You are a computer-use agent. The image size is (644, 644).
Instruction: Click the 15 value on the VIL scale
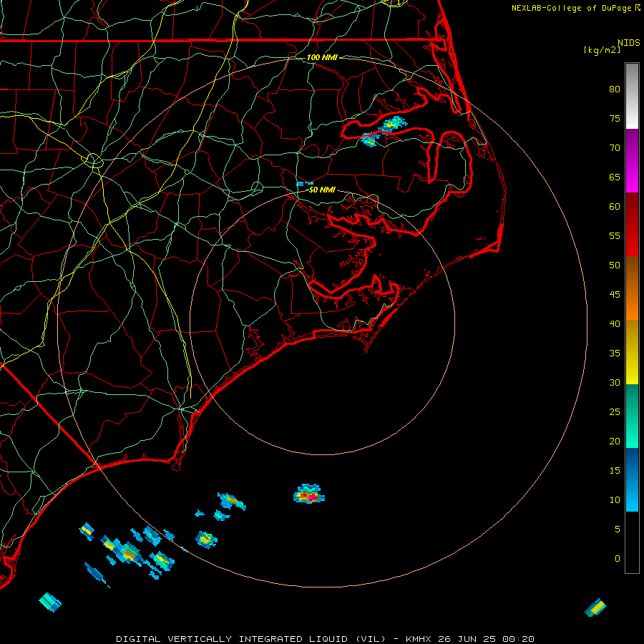(615, 471)
